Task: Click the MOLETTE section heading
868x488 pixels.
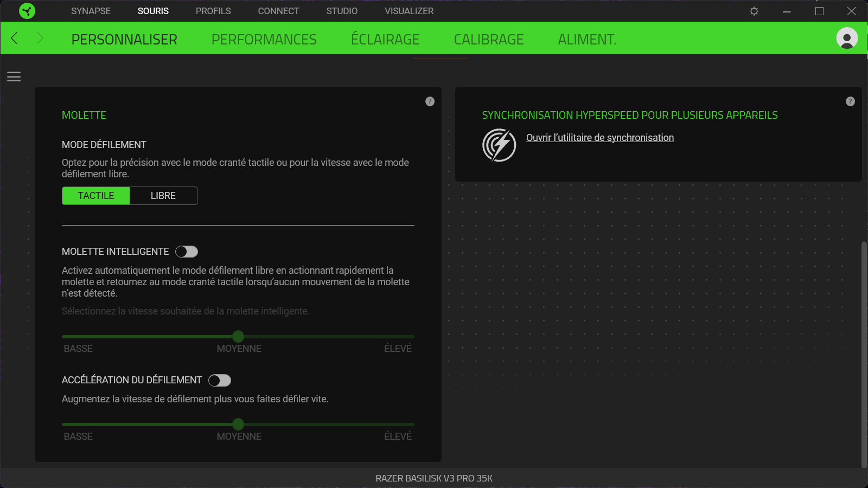Action: pos(84,115)
